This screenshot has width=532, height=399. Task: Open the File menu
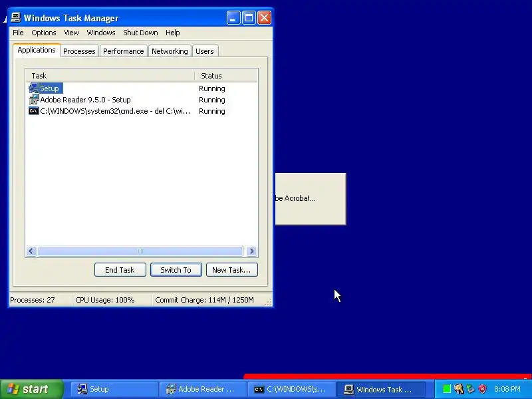pyautogui.click(x=18, y=33)
